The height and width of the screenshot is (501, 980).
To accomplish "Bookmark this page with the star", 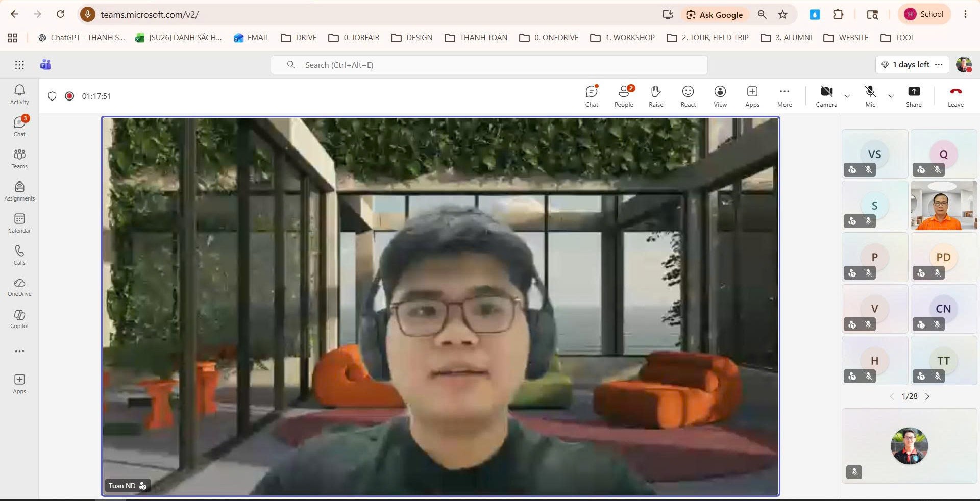I will click(x=782, y=15).
